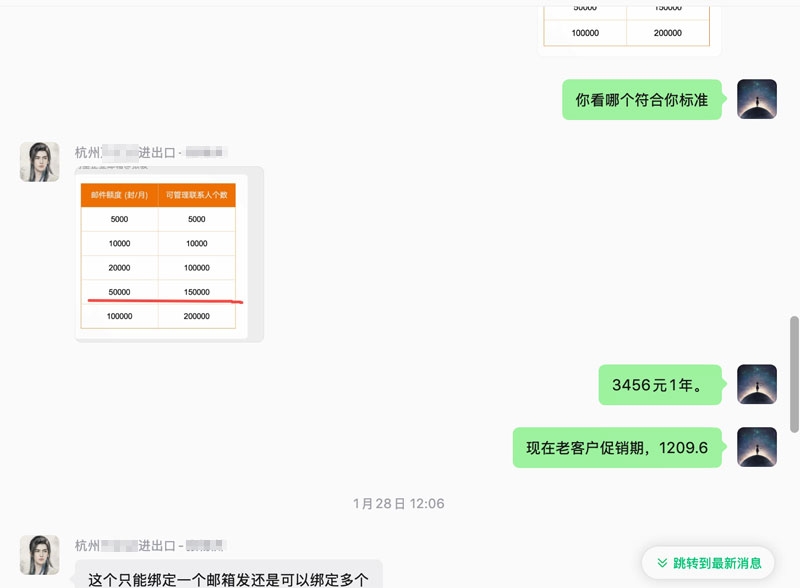
Task: Click the table header '可管理联系人个数'
Action: (196, 195)
